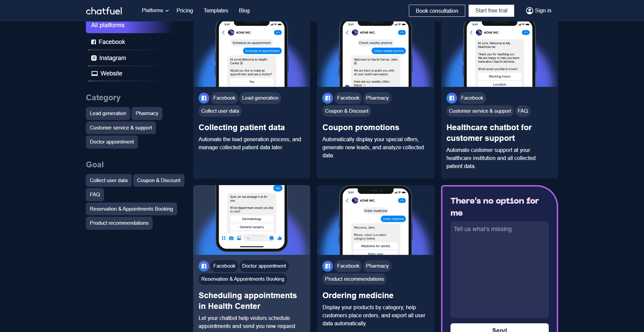Open the Pricing page

click(x=184, y=10)
